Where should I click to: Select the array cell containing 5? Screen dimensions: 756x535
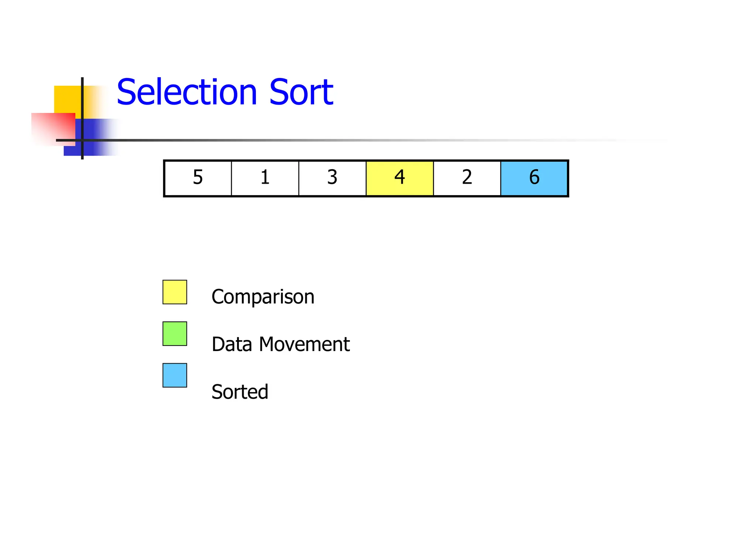[x=198, y=178]
